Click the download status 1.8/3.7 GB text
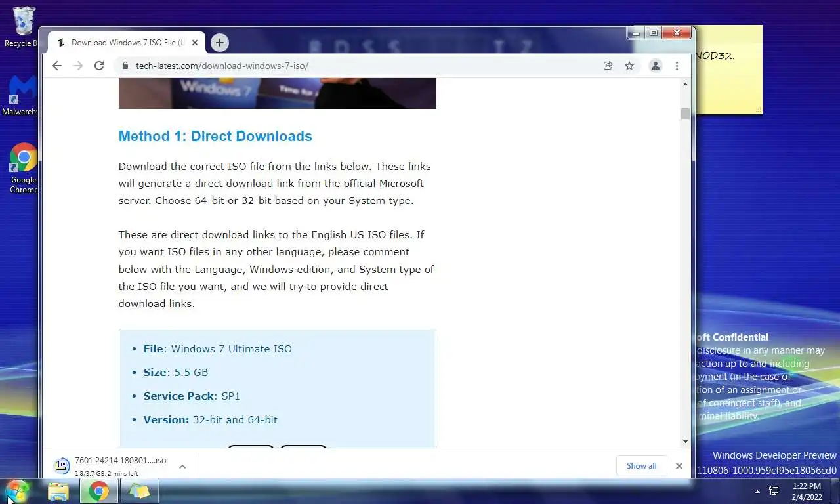840x504 pixels. click(106, 473)
